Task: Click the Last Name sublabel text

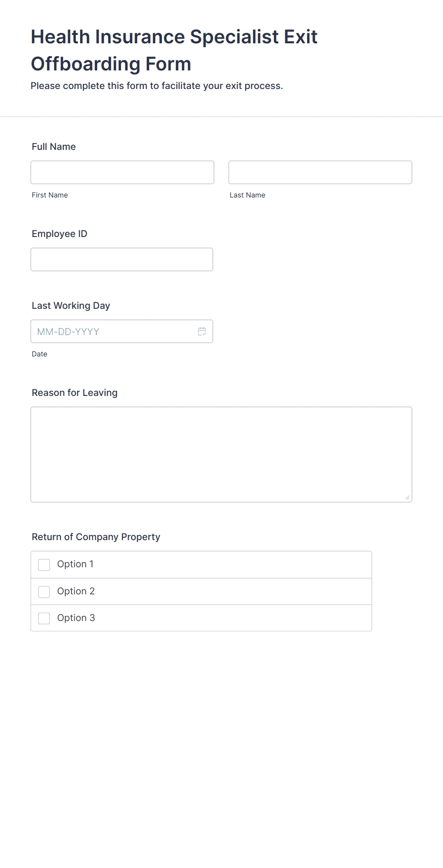Action: [x=248, y=195]
